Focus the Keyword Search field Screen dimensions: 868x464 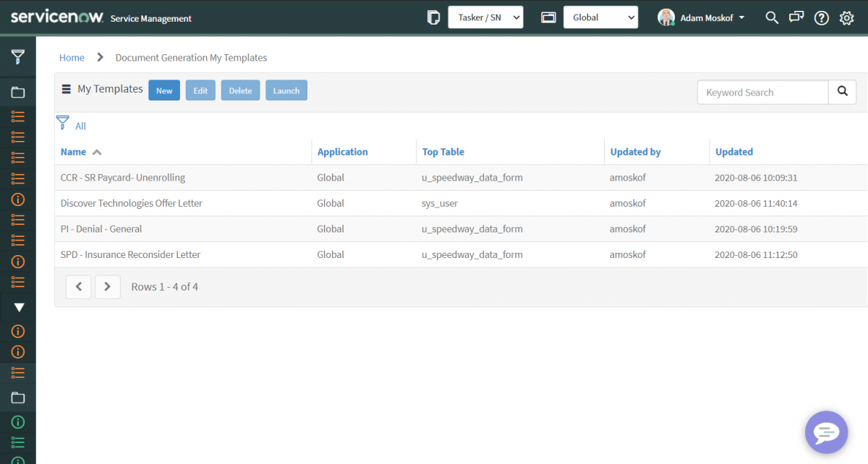click(763, 92)
